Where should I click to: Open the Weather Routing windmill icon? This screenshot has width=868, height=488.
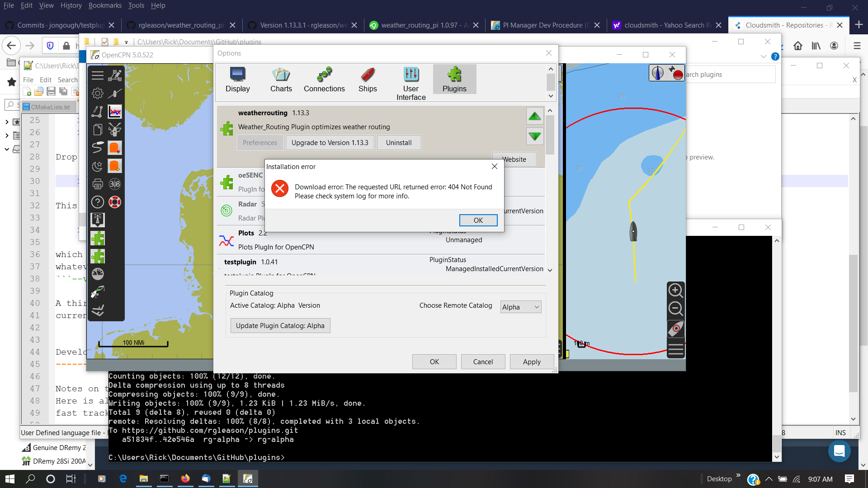(115, 130)
